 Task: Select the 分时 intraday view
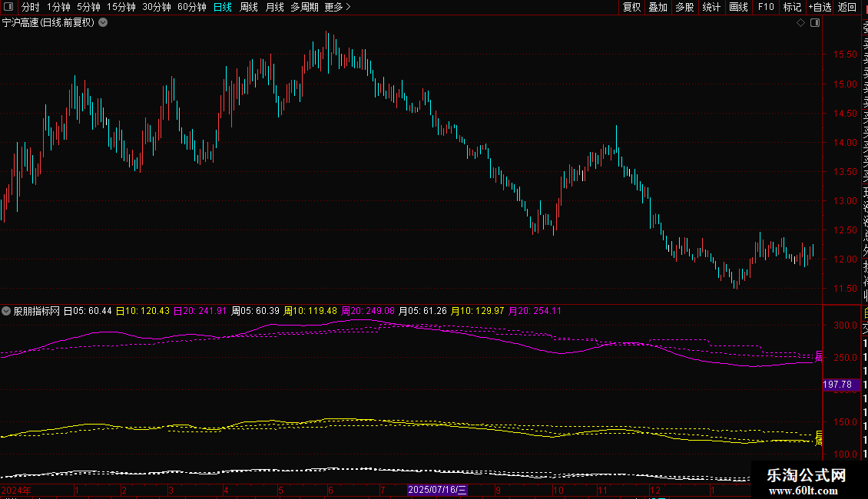(x=30, y=7)
